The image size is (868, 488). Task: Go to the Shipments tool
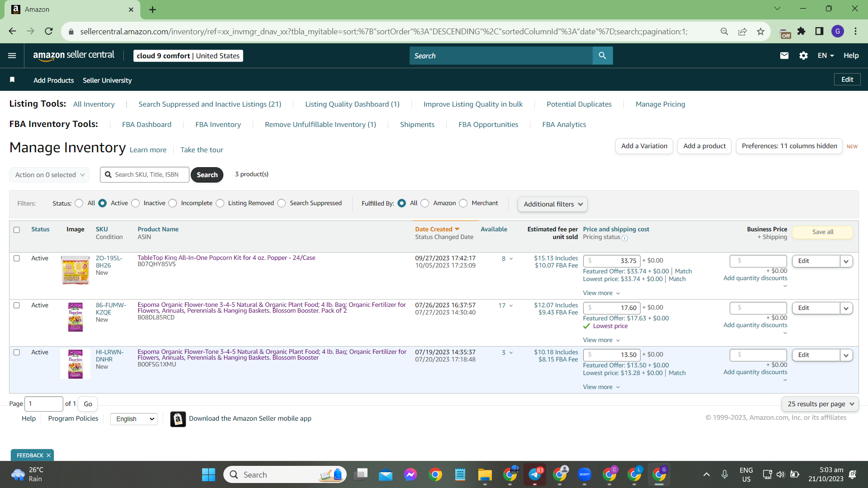[x=417, y=125]
